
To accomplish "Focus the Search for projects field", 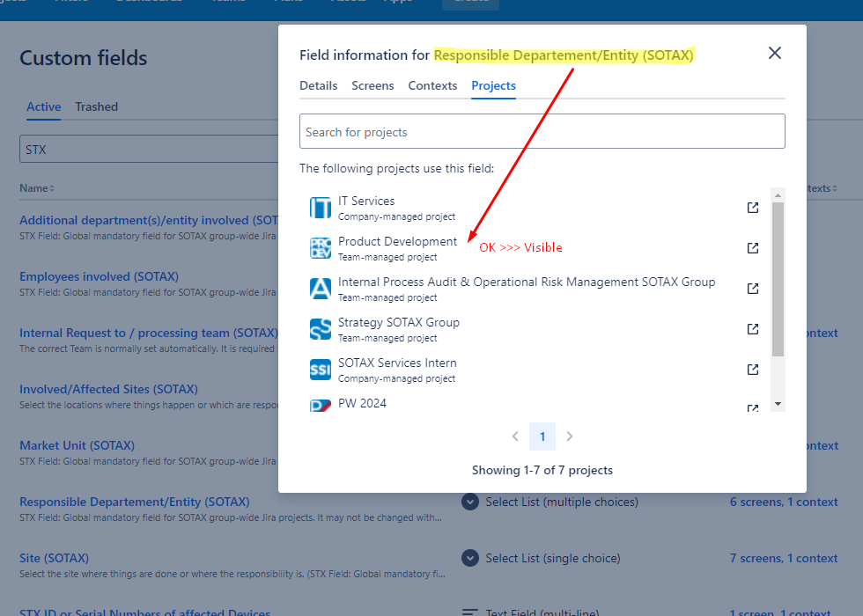I will (x=542, y=131).
